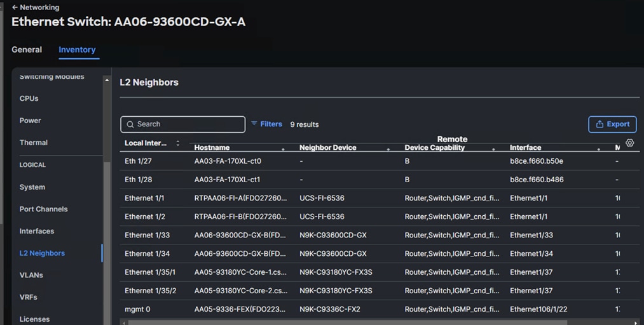Open Interfaces in sidebar
644x325 pixels.
[36, 231]
